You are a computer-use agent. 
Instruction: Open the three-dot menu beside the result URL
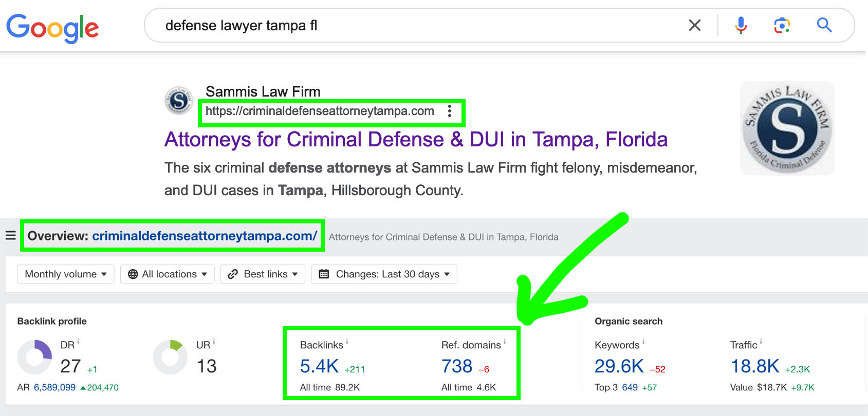point(450,111)
